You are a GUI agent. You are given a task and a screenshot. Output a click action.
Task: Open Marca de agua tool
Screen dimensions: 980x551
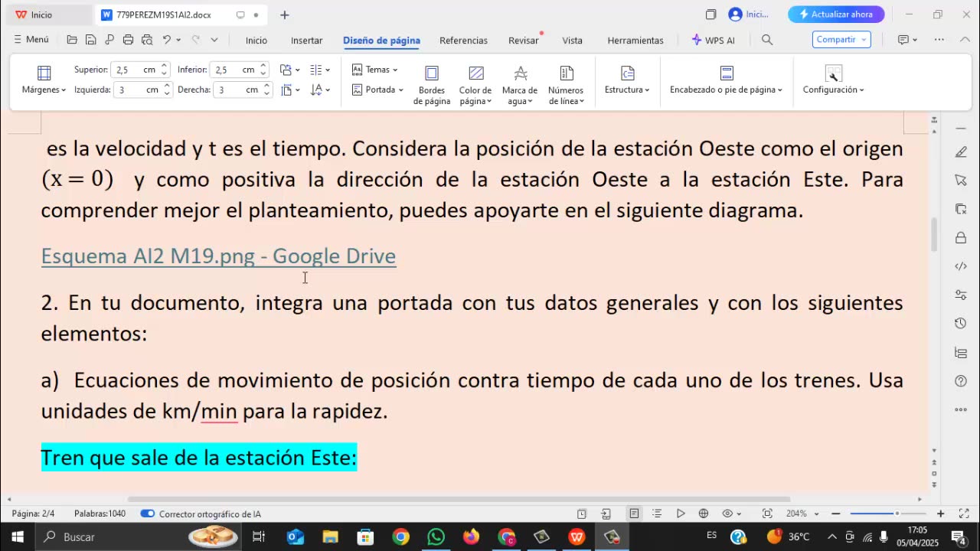click(520, 73)
